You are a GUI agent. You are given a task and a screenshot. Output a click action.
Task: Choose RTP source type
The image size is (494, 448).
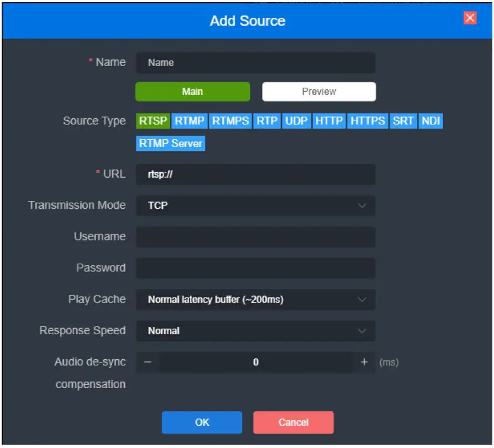coord(267,121)
